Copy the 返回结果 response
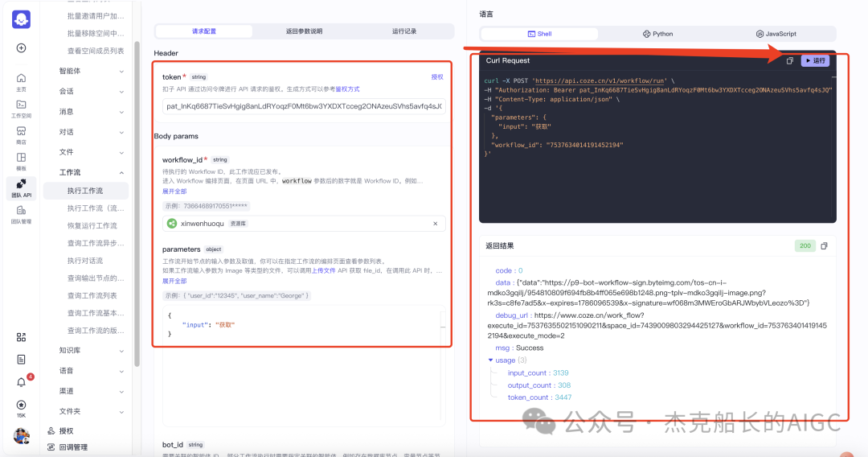The image size is (868, 457). point(824,246)
